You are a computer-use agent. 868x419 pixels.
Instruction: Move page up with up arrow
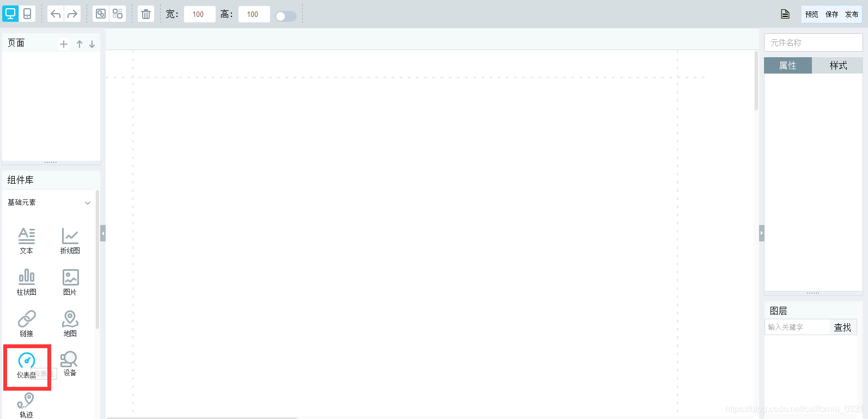(80, 44)
